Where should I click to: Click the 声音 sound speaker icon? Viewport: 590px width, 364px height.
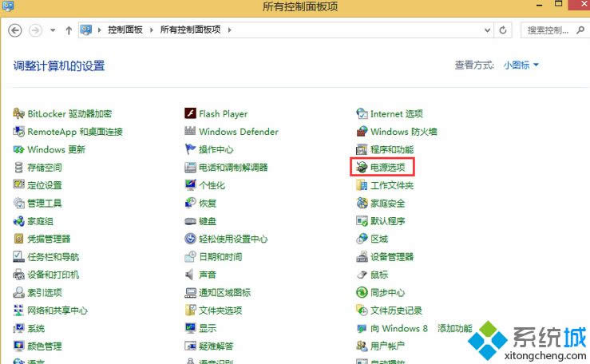click(190, 275)
